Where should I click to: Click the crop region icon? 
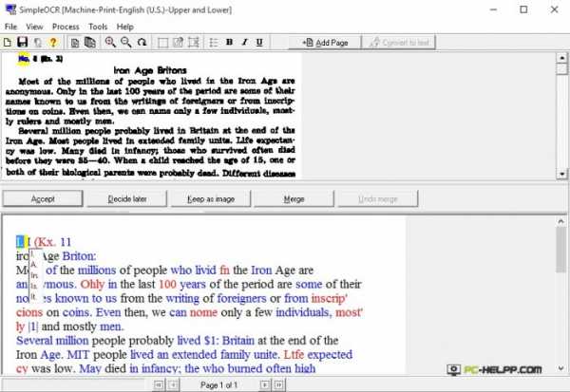tap(194, 43)
